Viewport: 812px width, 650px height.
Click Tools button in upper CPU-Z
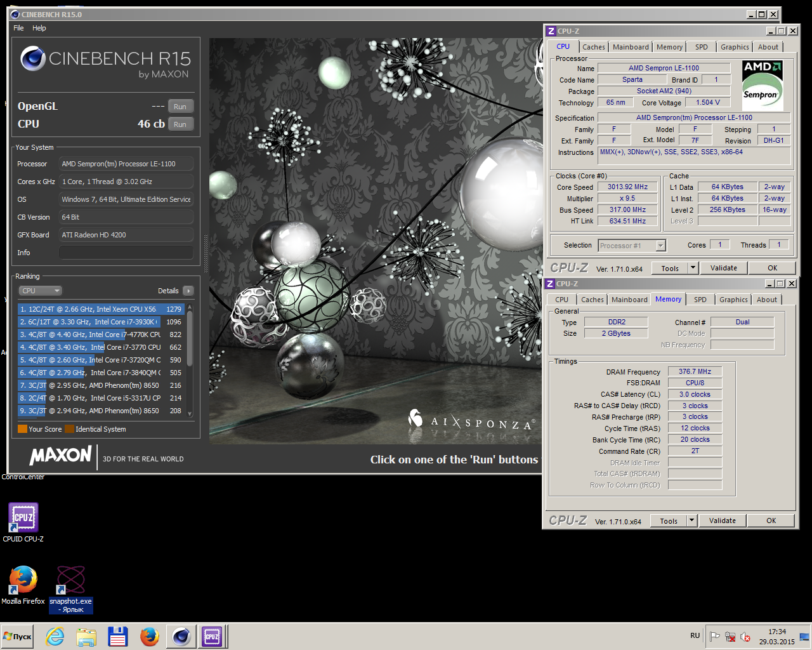point(670,269)
